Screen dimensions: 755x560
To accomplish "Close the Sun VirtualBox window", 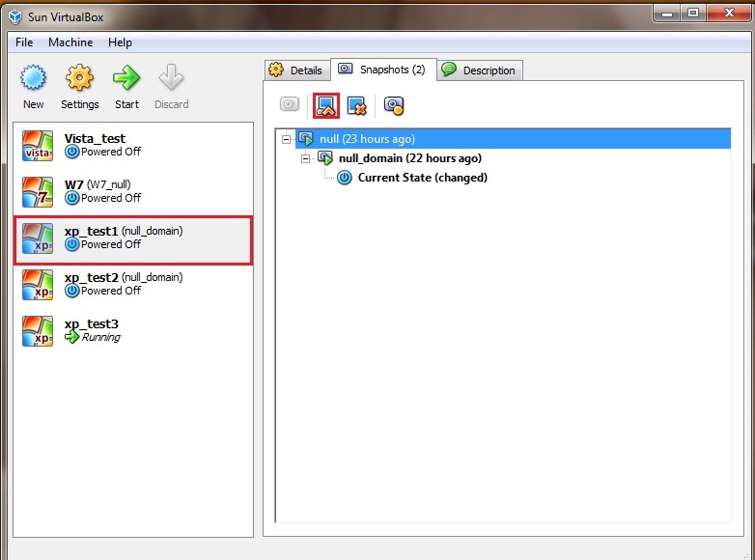I will 729,13.
